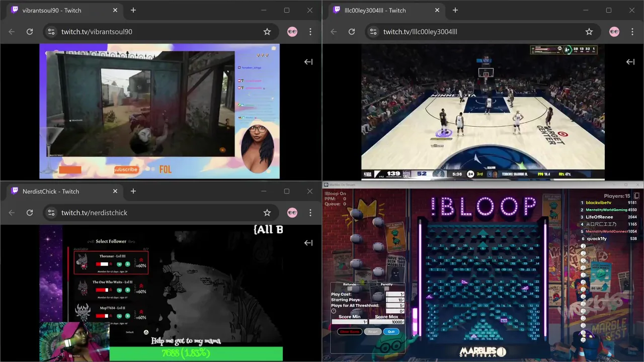Click the round timer icon in Marbles settings

point(334,311)
